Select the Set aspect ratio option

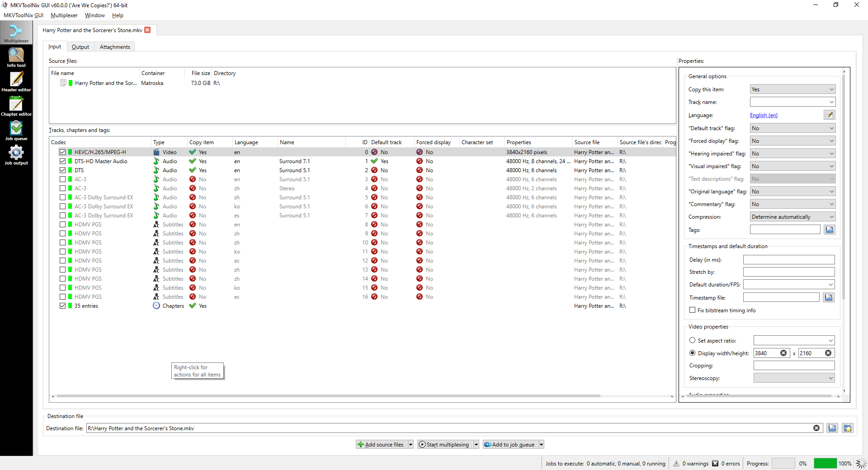pos(692,340)
